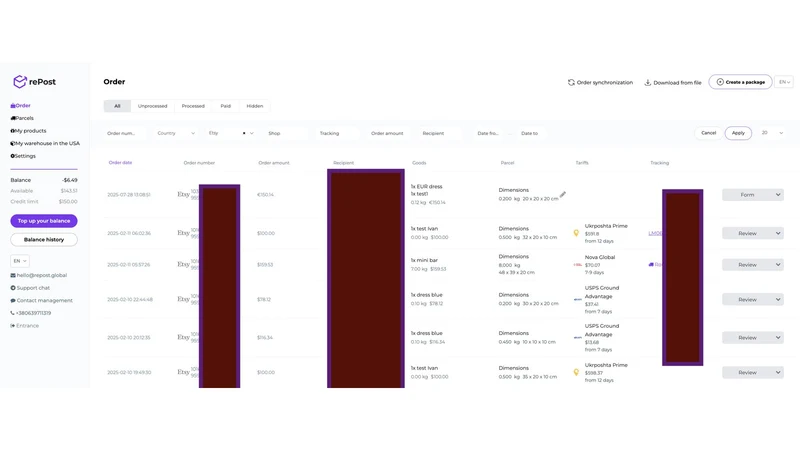Show the Hidden orders tab
The height and width of the screenshot is (450, 800).
pos(255,106)
